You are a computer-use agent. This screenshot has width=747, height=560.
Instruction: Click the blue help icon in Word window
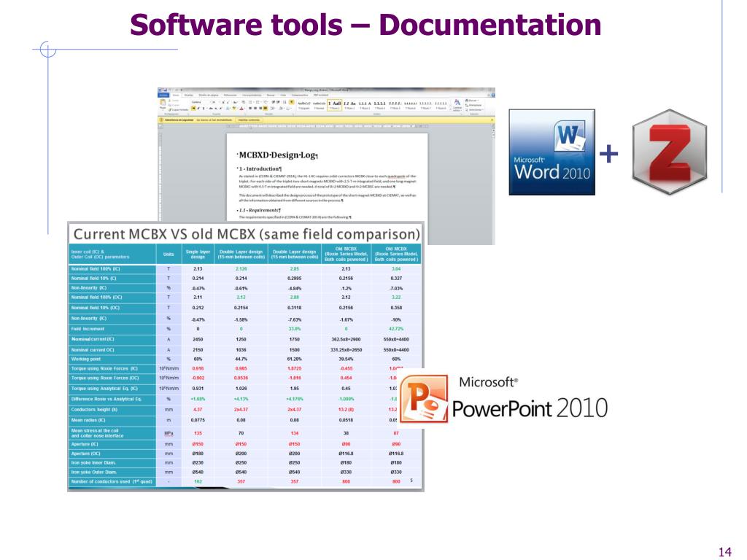[493, 96]
